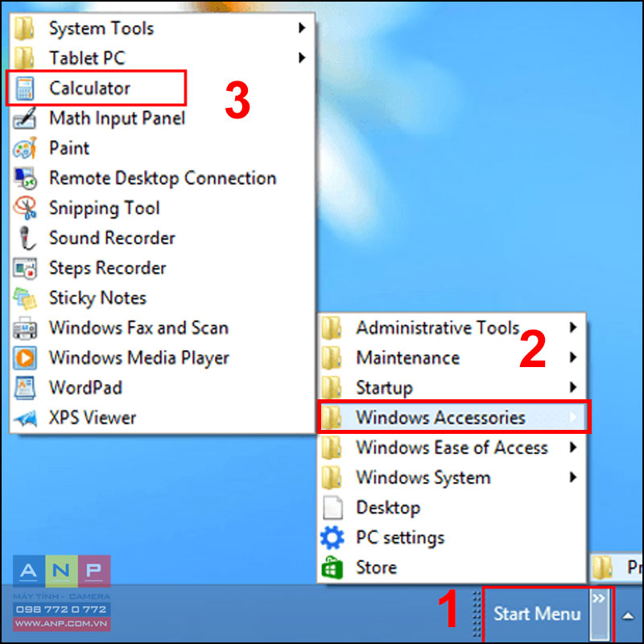Open Sticky Notes via its icon

click(x=25, y=298)
